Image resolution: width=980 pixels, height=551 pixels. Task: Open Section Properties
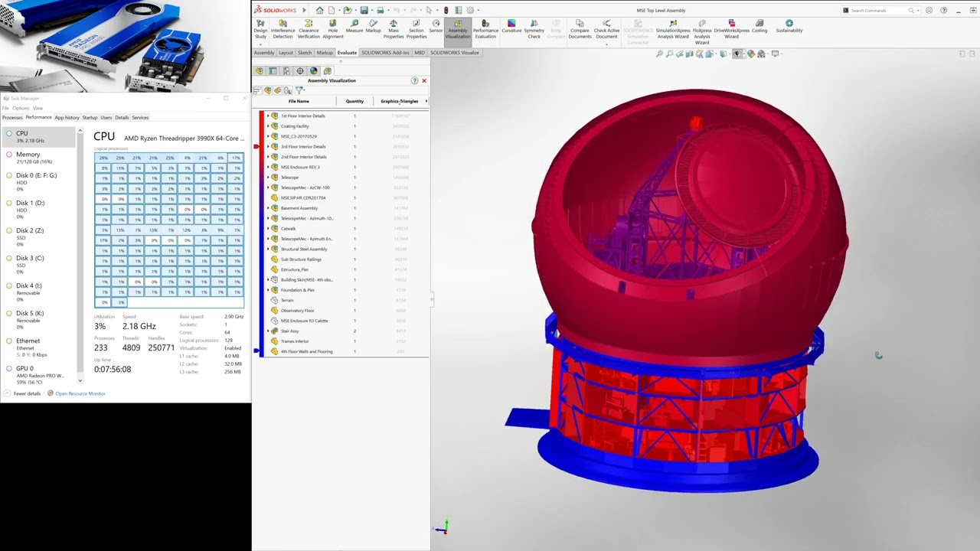pos(416,29)
